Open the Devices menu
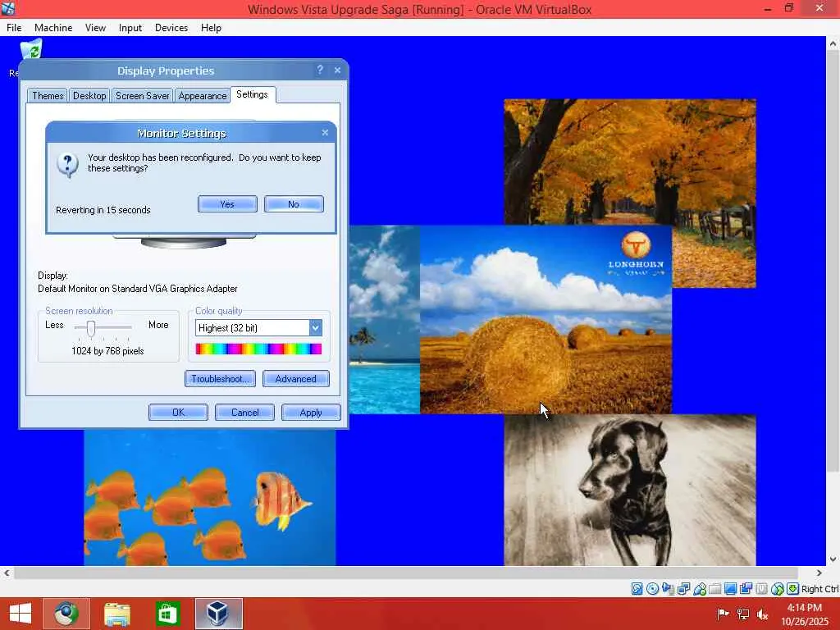This screenshot has width=840, height=630. coord(171,28)
